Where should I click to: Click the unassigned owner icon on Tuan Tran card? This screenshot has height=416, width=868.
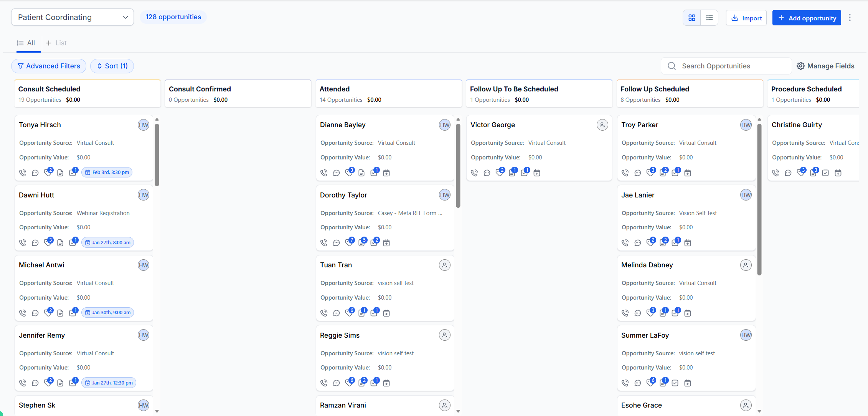pyautogui.click(x=444, y=265)
